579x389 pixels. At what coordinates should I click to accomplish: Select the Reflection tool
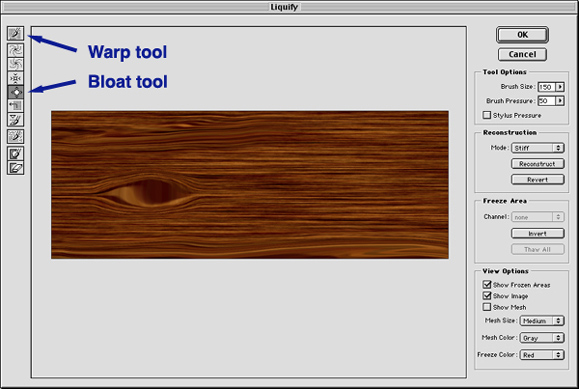pos(16,120)
